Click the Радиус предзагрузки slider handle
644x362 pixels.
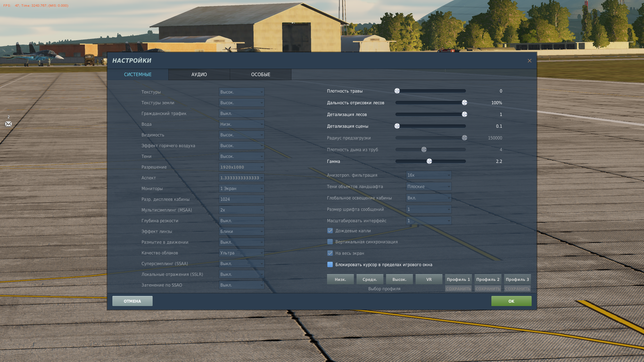[x=465, y=138]
